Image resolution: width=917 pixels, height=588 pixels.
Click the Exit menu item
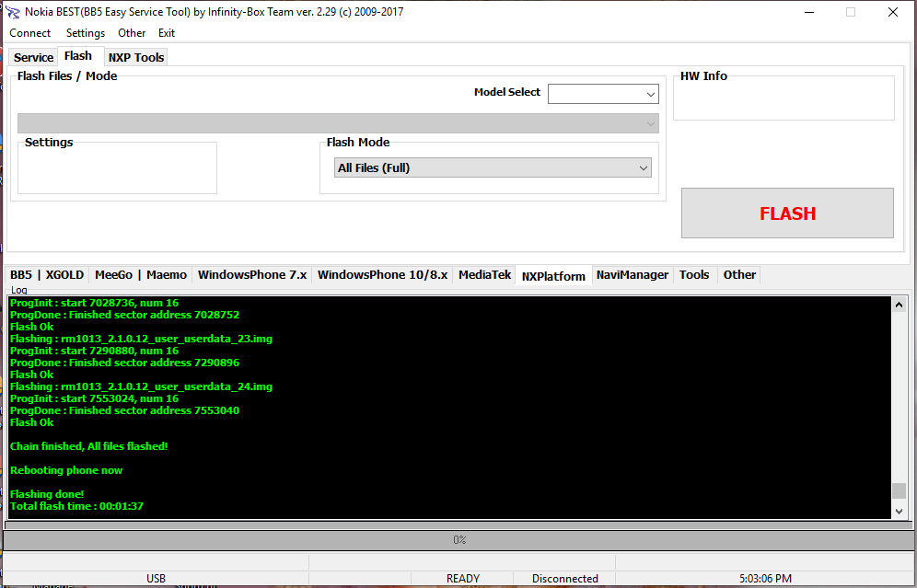click(167, 33)
